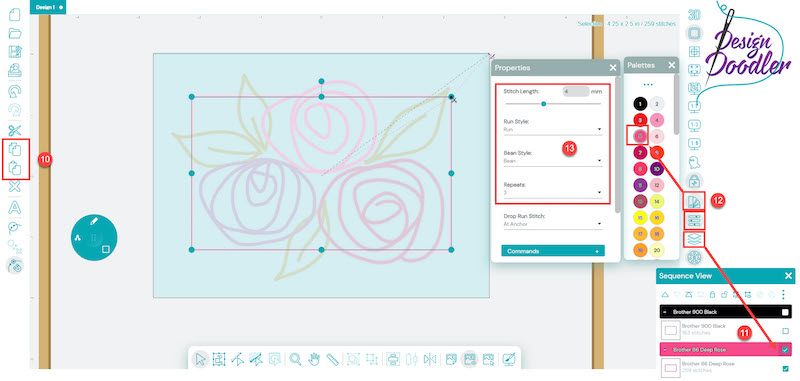The image size is (800, 381).
Task: Open Sequence View vertical dots menu
Action: click(x=783, y=294)
